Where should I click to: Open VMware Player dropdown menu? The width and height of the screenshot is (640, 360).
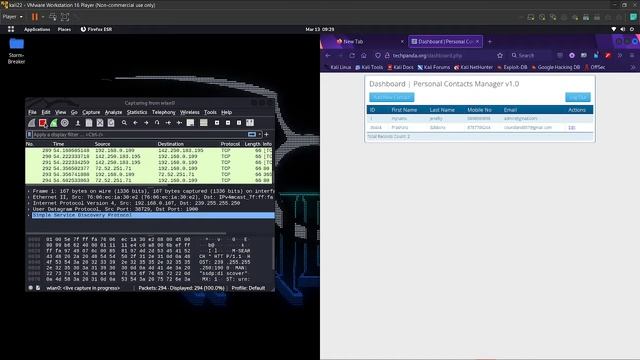(13, 17)
